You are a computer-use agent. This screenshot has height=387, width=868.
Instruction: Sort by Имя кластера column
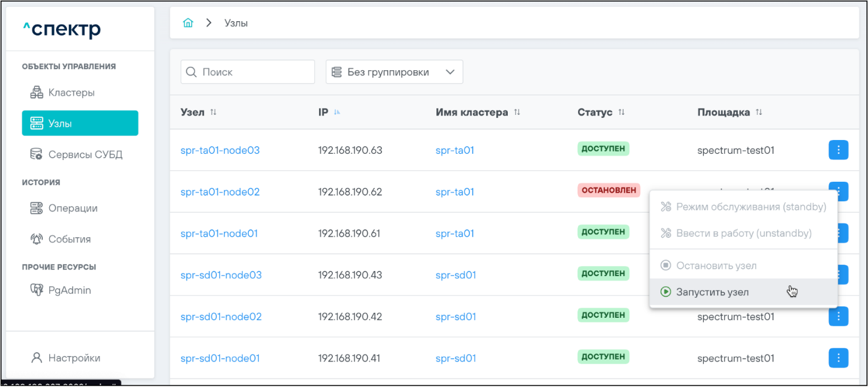[x=517, y=113]
